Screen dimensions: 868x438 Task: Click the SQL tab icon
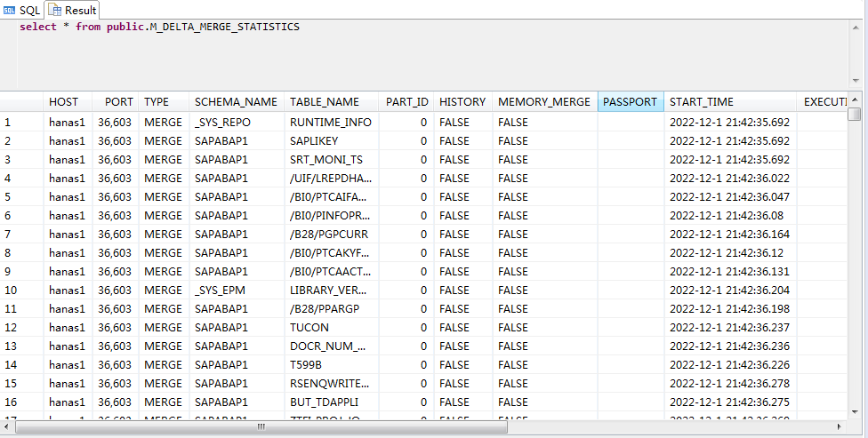click(9, 10)
